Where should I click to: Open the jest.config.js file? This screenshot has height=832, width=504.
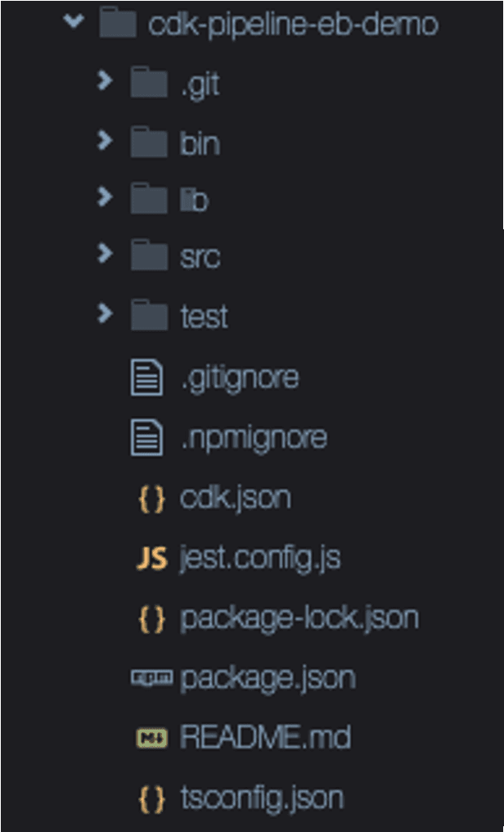point(260,560)
